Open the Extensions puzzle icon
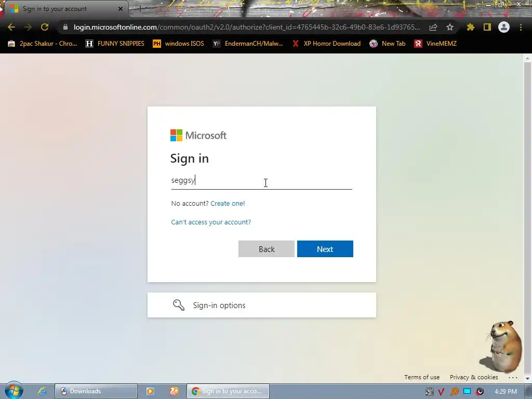The width and height of the screenshot is (532, 399). pos(471,27)
